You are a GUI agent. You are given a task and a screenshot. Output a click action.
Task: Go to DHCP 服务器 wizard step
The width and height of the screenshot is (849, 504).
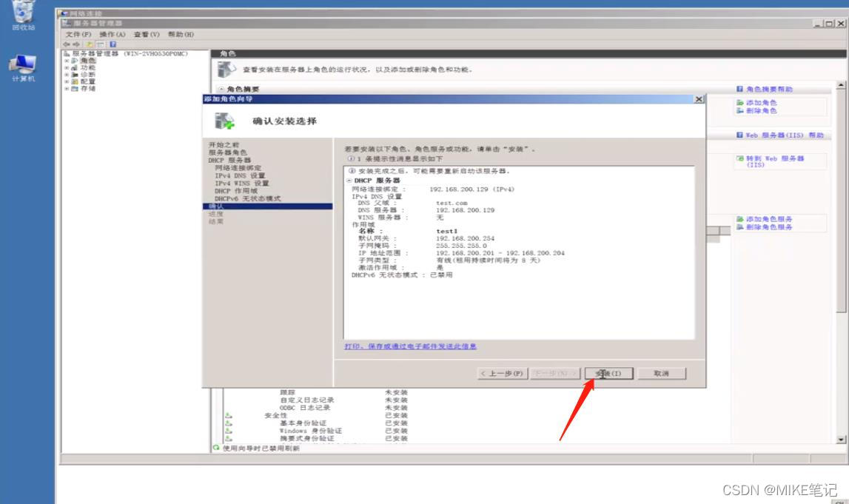click(229, 161)
